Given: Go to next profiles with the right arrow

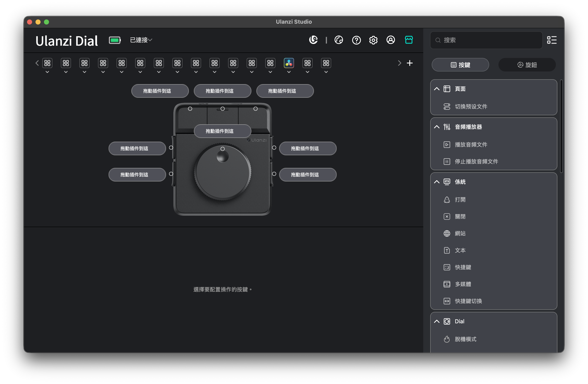Looking at the screenshot, I should click(x=399, y=63).
